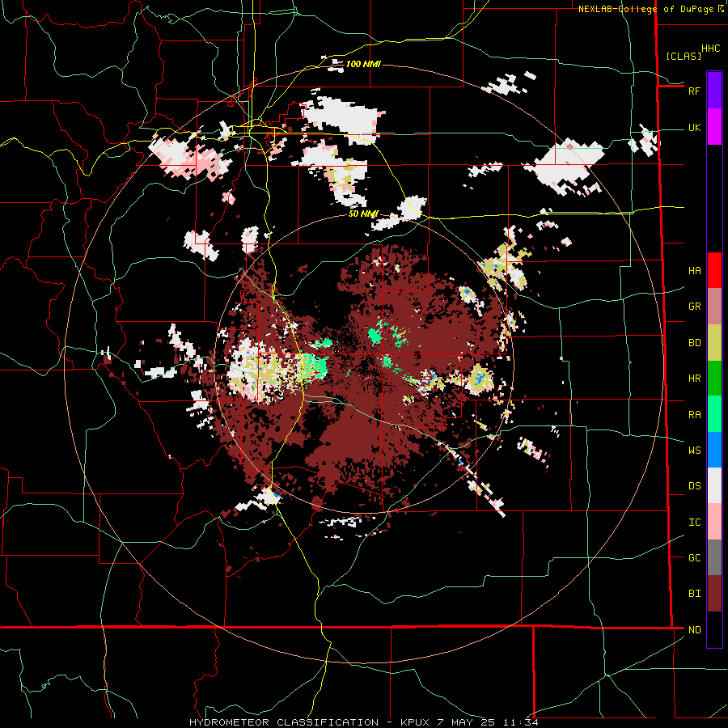Click the GC legend label

click(694, 558)
